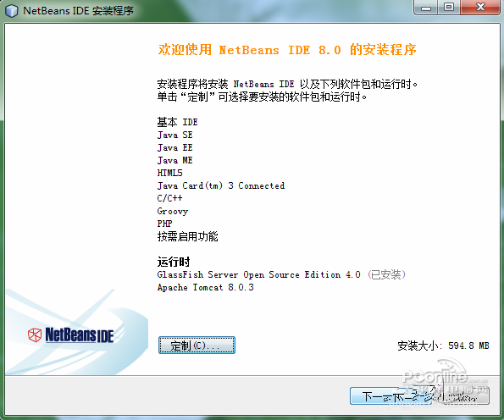This screenshot has width=504, height=420.
Task: Click the 基本 IDE list entry
Action: [x=177, y=122]
